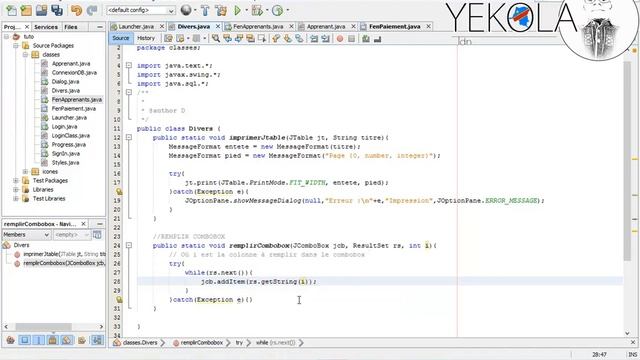Collapse the imprimerJtable method code fold
Viewport: 640px width, 360px height.
129,138
